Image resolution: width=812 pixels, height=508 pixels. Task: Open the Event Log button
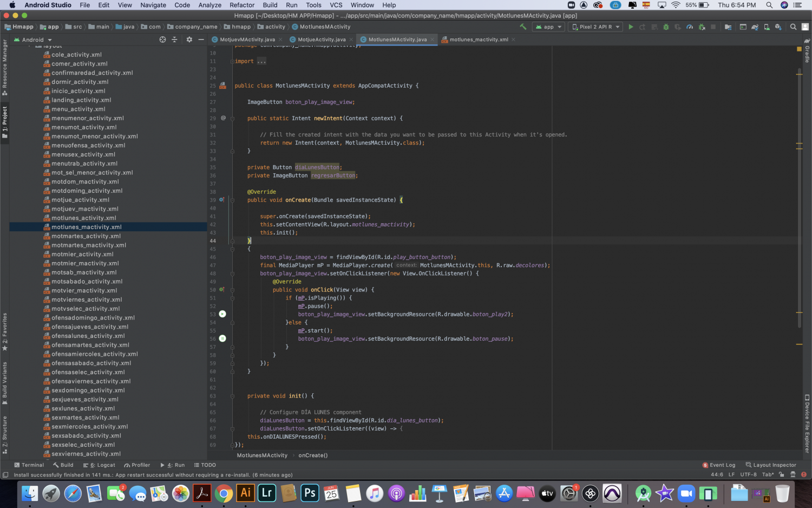719,465
